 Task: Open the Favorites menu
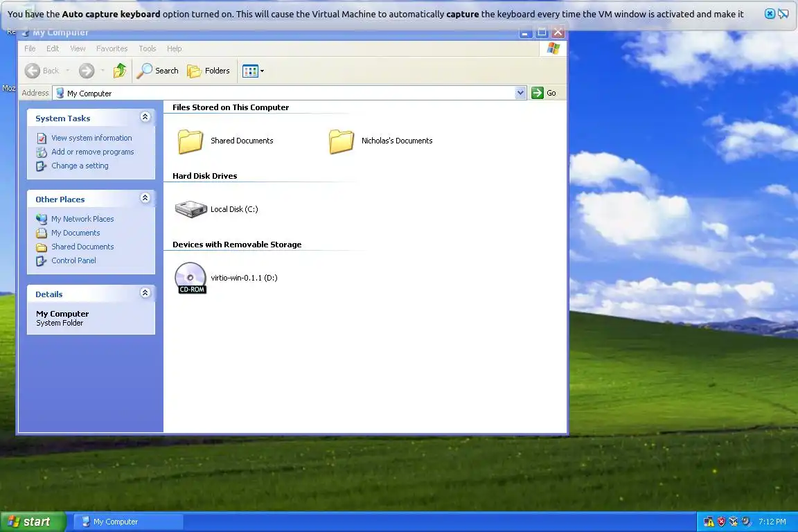[112, 48]
